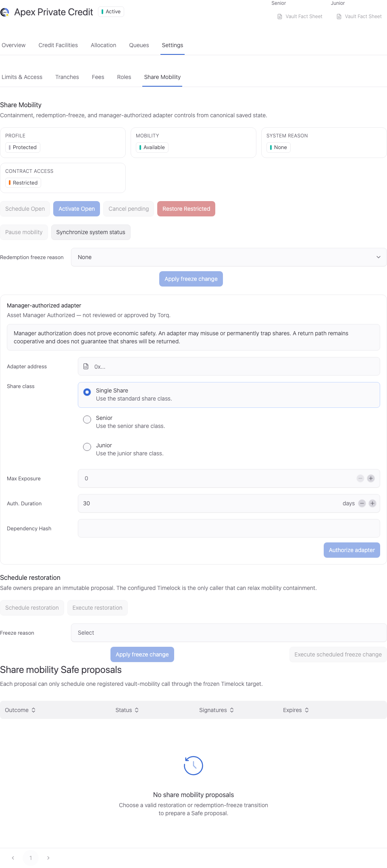Open the Allocation tab

point(104,45)
